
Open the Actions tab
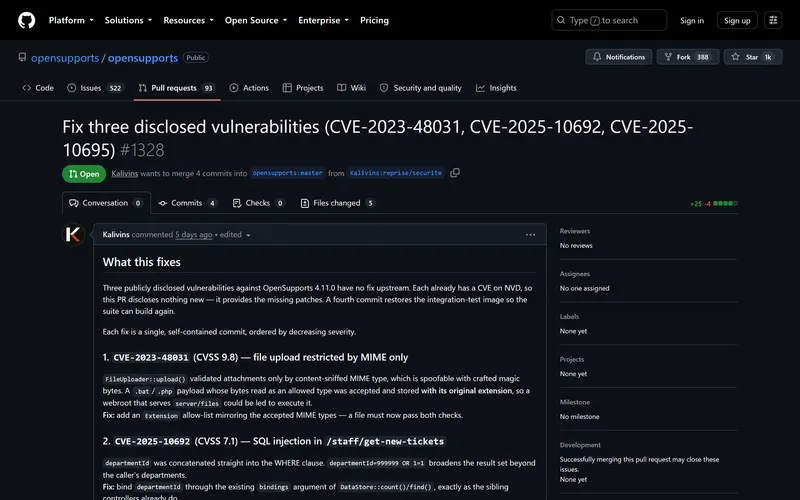(x=249, y=88)
